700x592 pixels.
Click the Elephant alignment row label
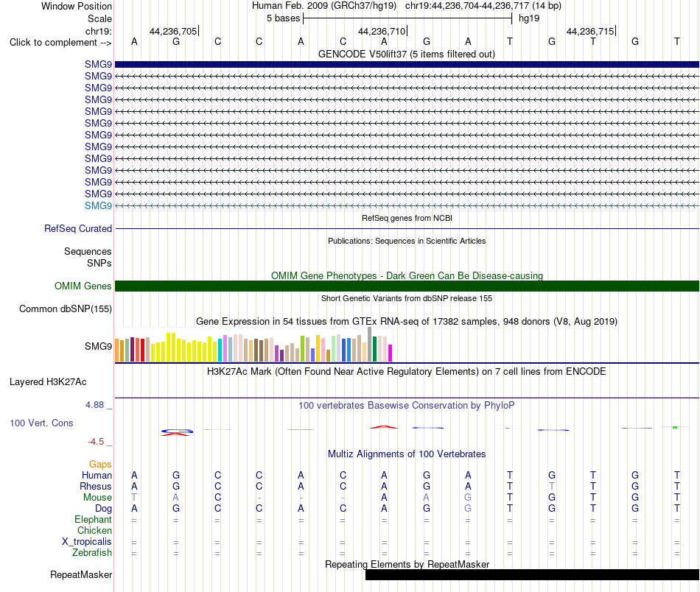[93, 519]
